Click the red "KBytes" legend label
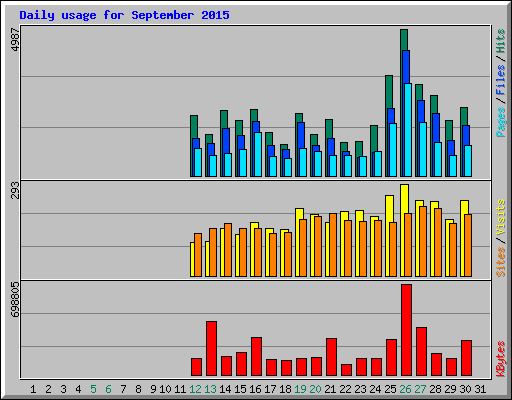512x400 pixels. 500,359
